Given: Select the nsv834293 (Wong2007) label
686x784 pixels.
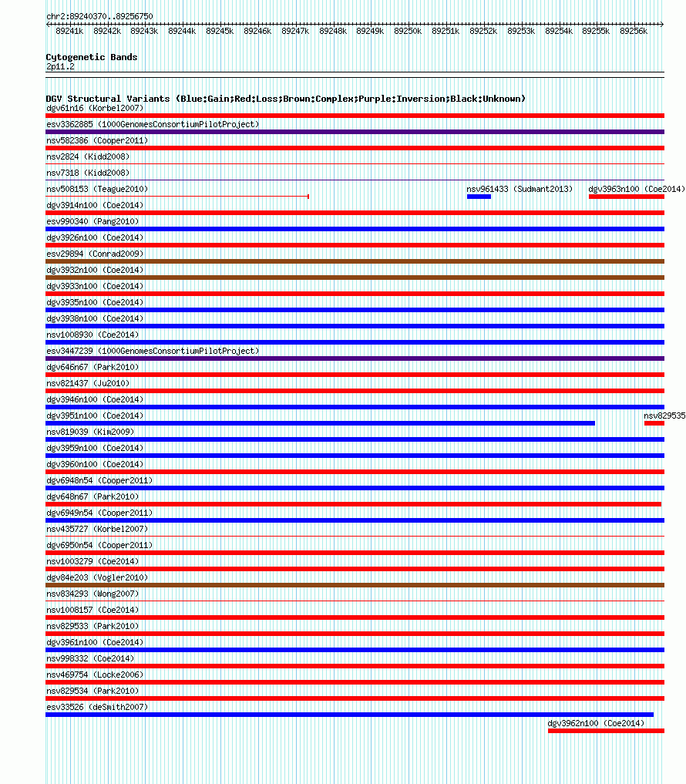Looking at the screenshot, I should coord(92,594).
